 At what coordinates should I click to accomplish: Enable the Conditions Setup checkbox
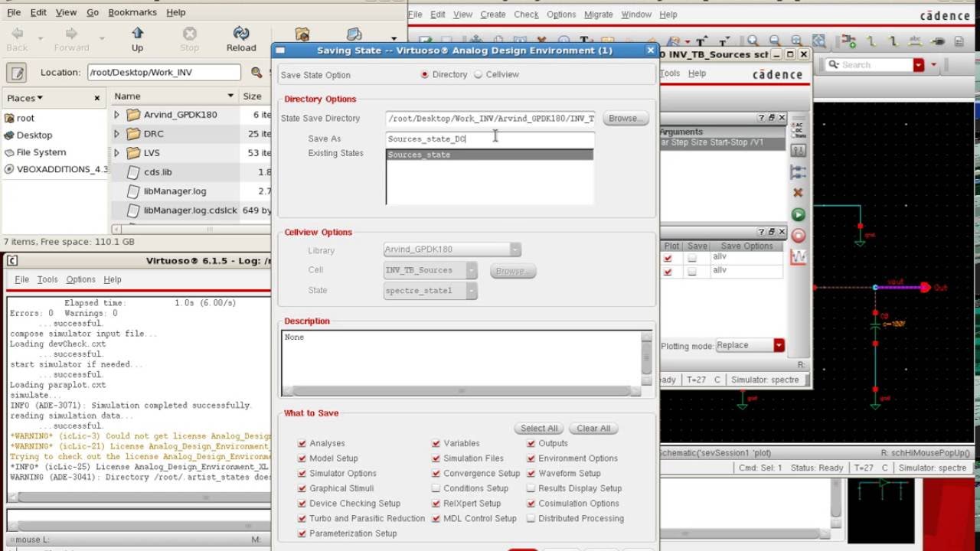click(436, 488)
